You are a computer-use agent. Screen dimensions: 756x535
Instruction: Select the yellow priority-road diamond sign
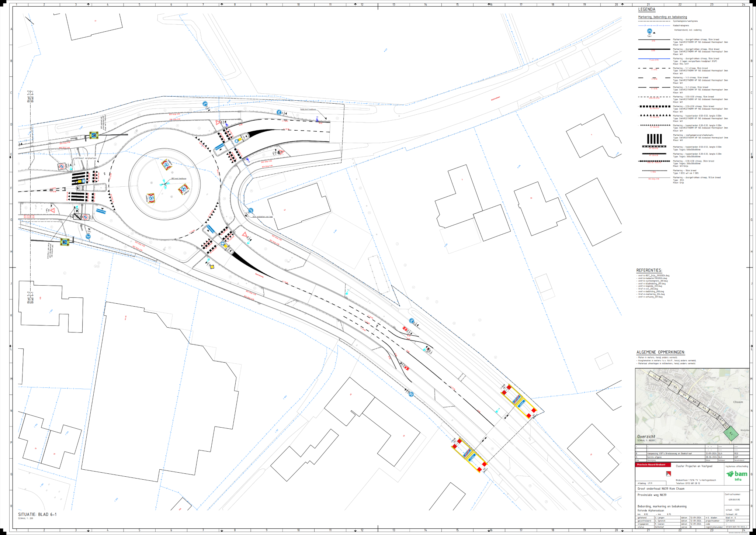(212, 267)
